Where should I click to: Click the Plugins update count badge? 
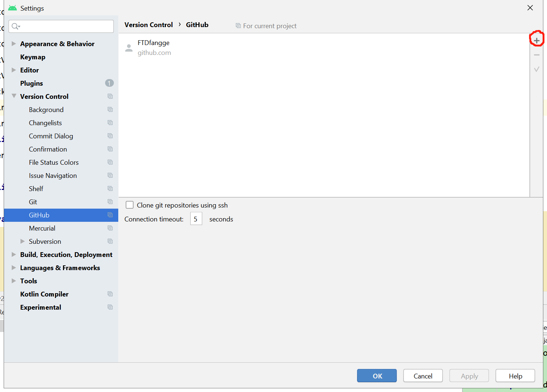pos(109,83)
